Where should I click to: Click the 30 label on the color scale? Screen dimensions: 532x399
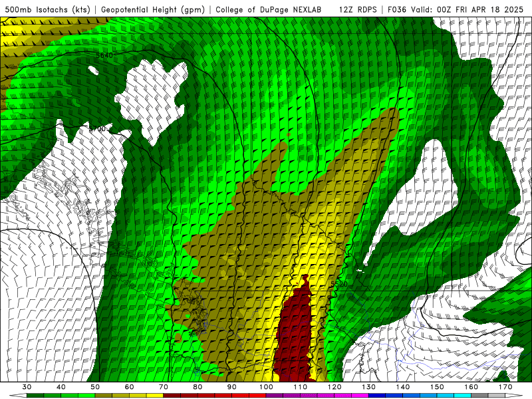coord(27,387)
